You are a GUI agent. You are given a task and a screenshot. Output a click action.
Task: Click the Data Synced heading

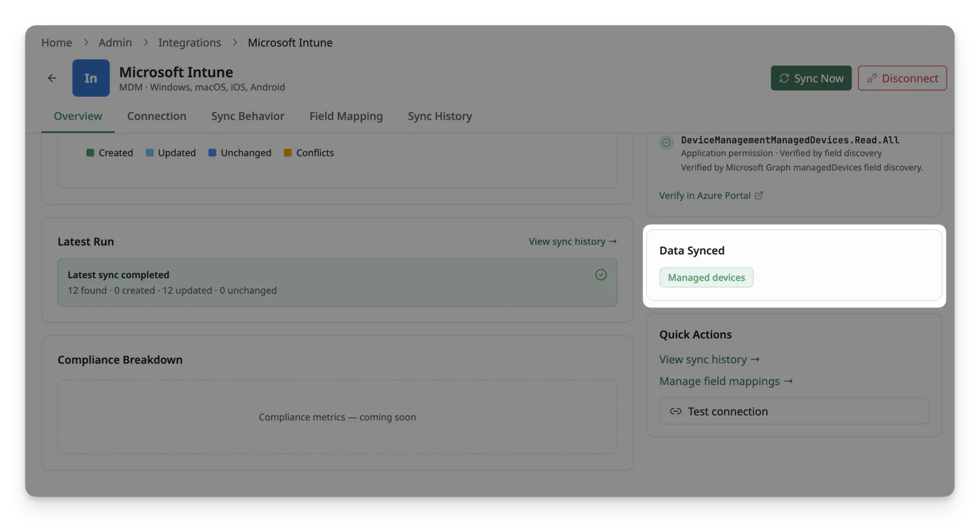click(x=692, y=251)
